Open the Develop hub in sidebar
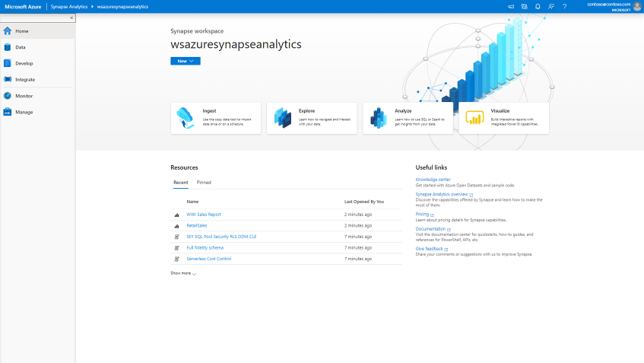 pyautogui.click(x=24, y=63)
